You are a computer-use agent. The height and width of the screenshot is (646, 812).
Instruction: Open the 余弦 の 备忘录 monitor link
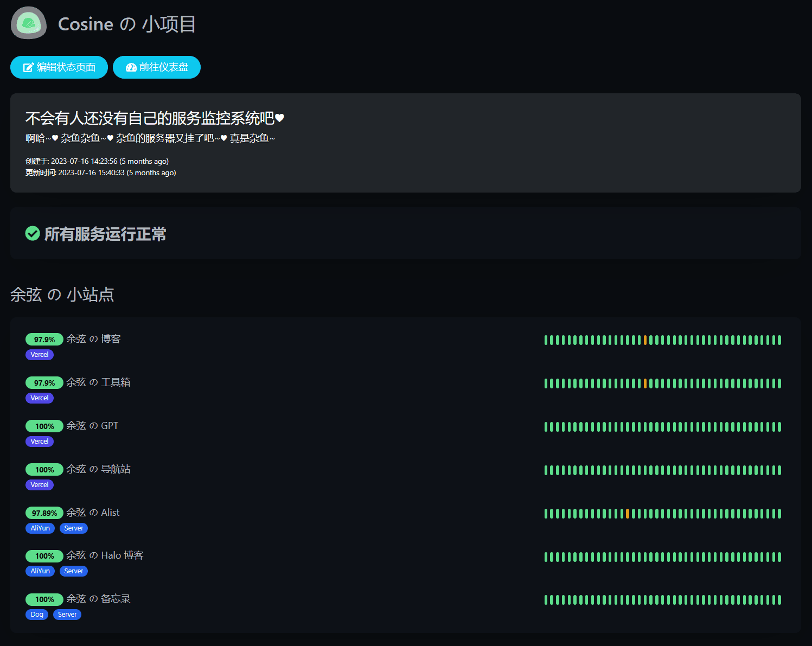98,599
